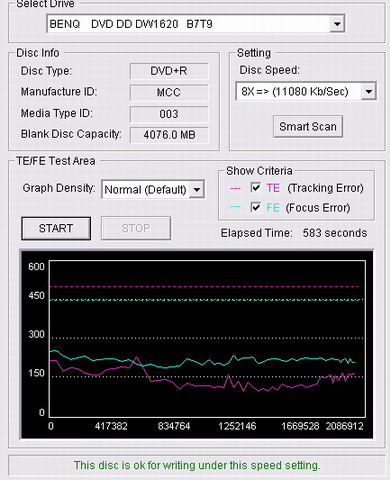The width and height of the screenshot is (390, 480).
Task: Open the Graph Density dropdown arrow
Action: pos(197,190)
